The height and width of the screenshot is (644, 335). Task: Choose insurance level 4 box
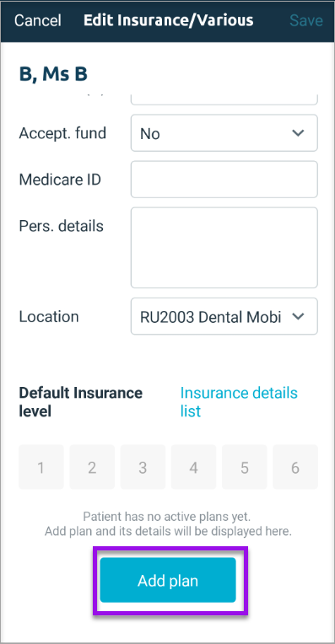tap(193, 467)
